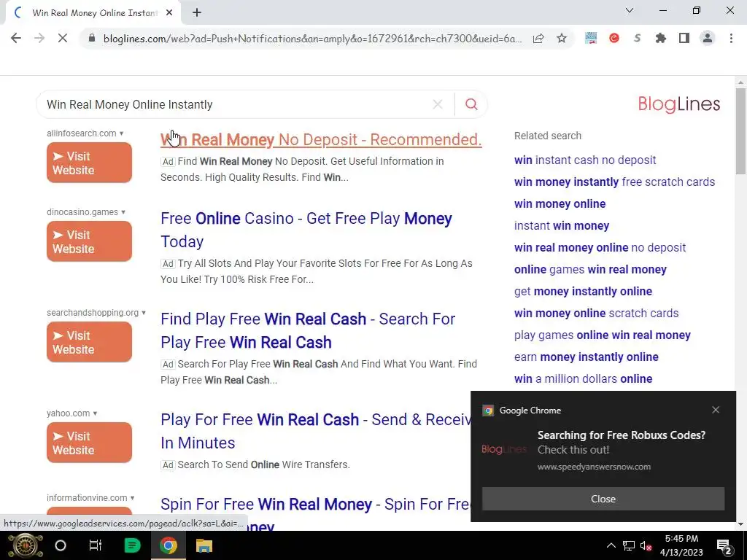Click the address bar URL
Viewport: 747px width, 560px height.
pos(312,39)
